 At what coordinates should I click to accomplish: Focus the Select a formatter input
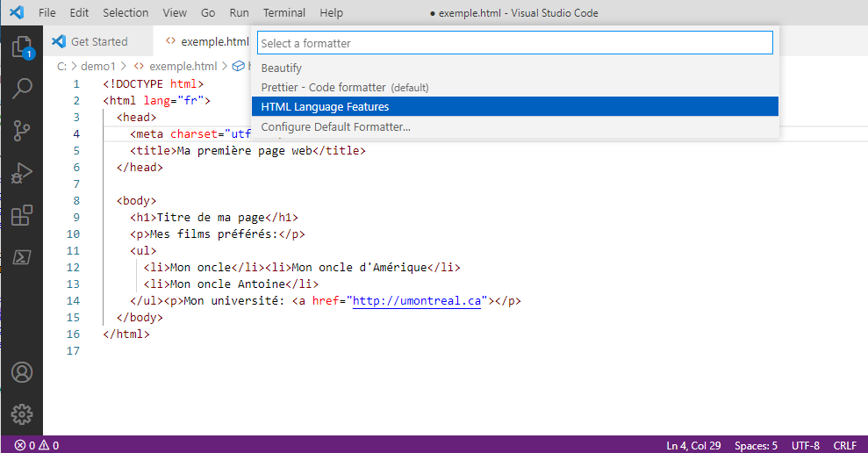[515, 43]
